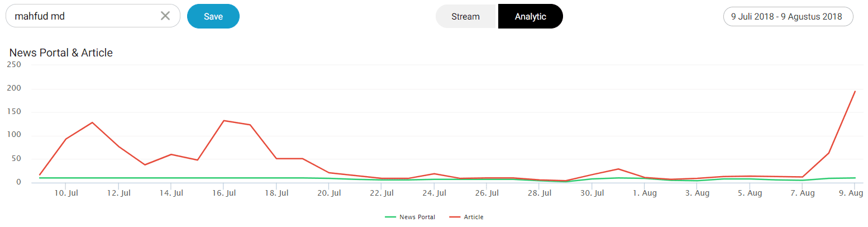This screenshot has height=227, width=868.
Task: Click the Article data point at 10 Jul
Action: point(66,139)
